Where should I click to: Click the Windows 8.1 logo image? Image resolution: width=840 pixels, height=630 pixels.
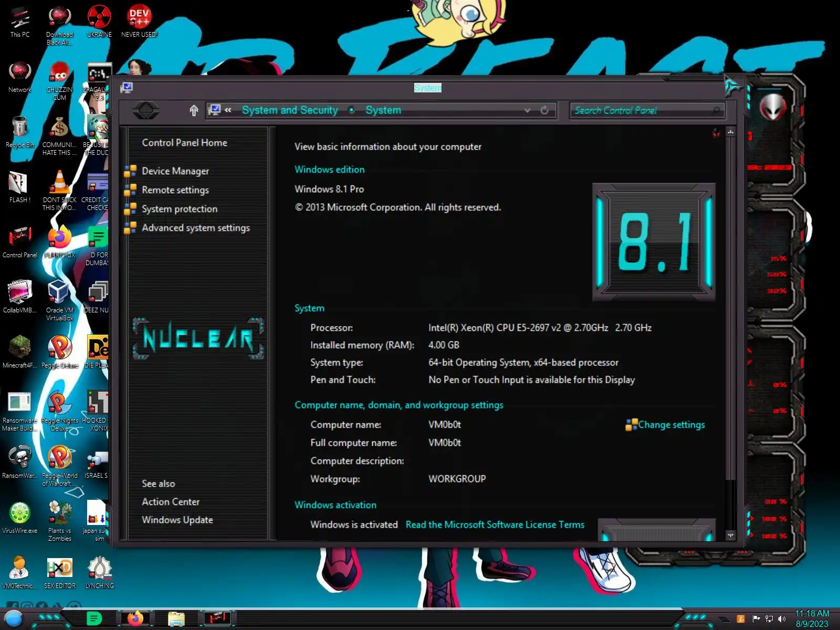pyautogui.click(x=654, y=242)
